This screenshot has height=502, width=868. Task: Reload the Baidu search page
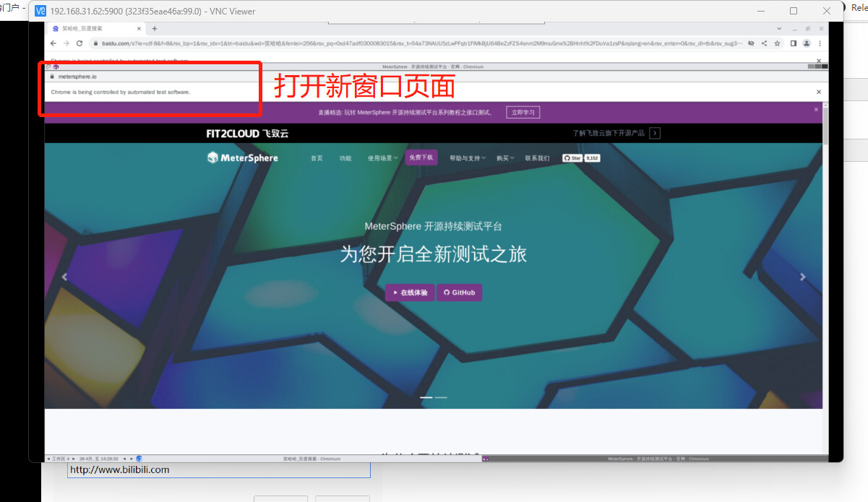[x=80, y=43]
